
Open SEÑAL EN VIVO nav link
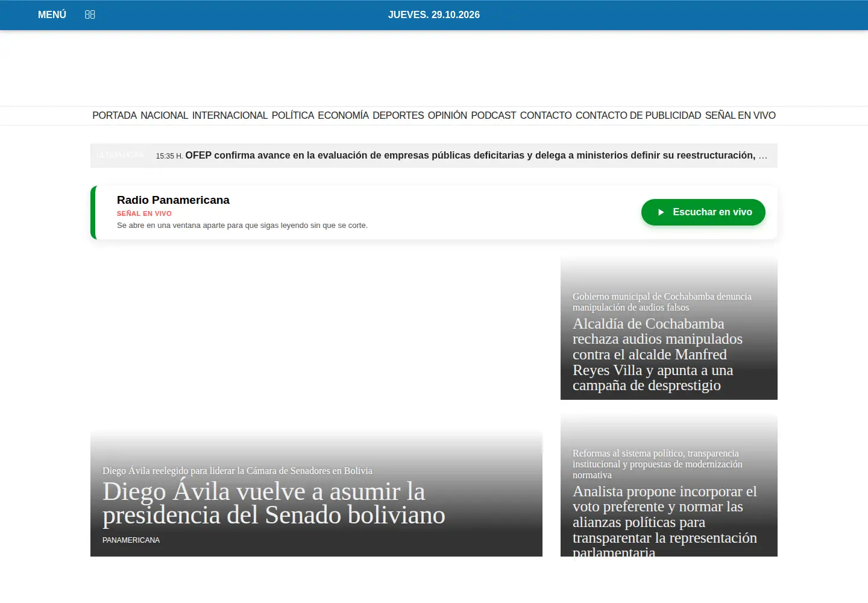740,115
